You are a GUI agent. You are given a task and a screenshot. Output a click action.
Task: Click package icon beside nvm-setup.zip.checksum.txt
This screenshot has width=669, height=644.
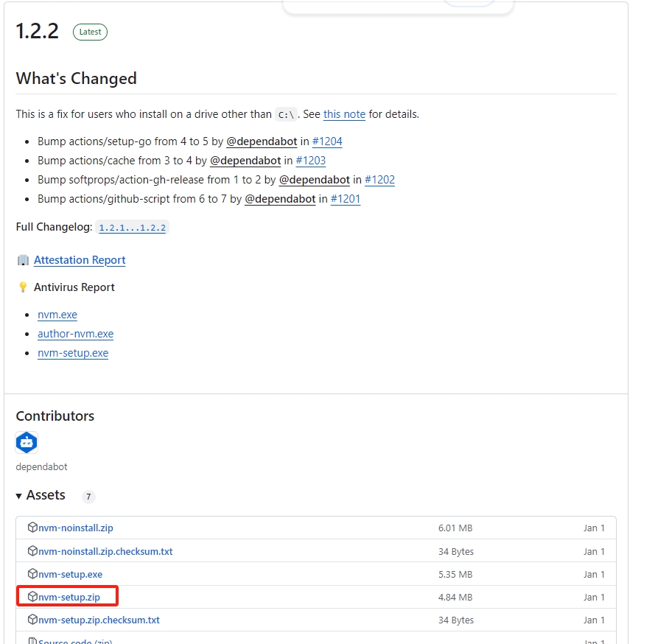coord(32,620)
